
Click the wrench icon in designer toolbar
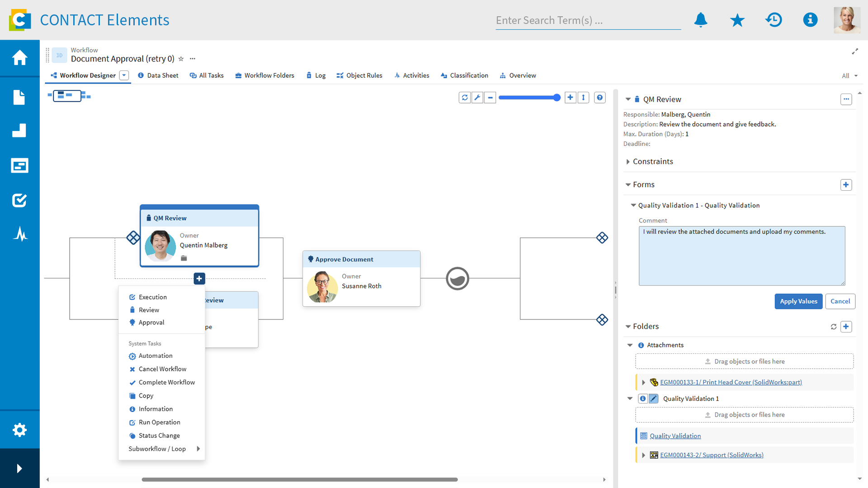coord(477,98)
